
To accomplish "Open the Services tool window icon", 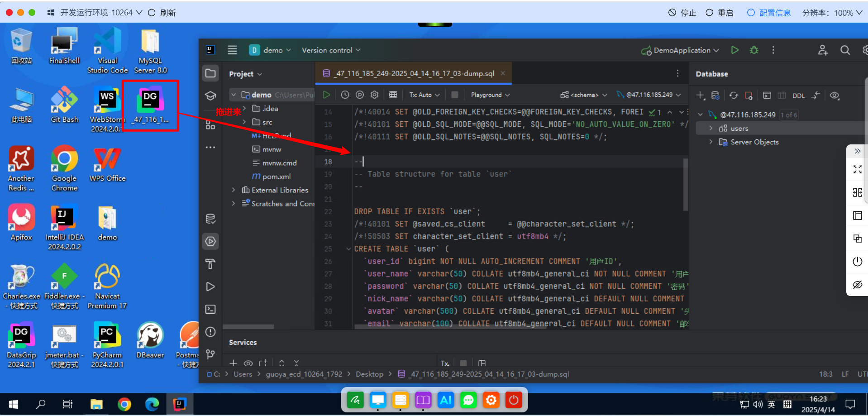I will [210, 241].
